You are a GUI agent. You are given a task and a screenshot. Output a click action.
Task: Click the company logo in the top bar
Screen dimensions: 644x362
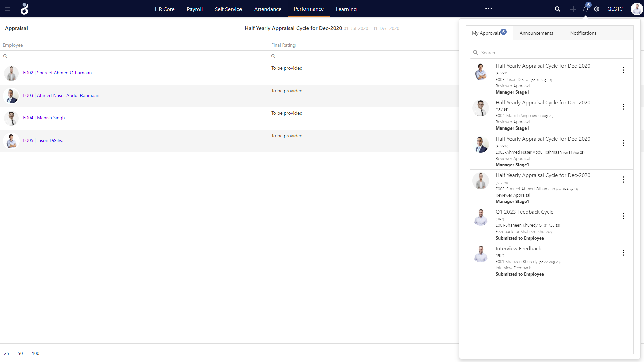[24, 9]
